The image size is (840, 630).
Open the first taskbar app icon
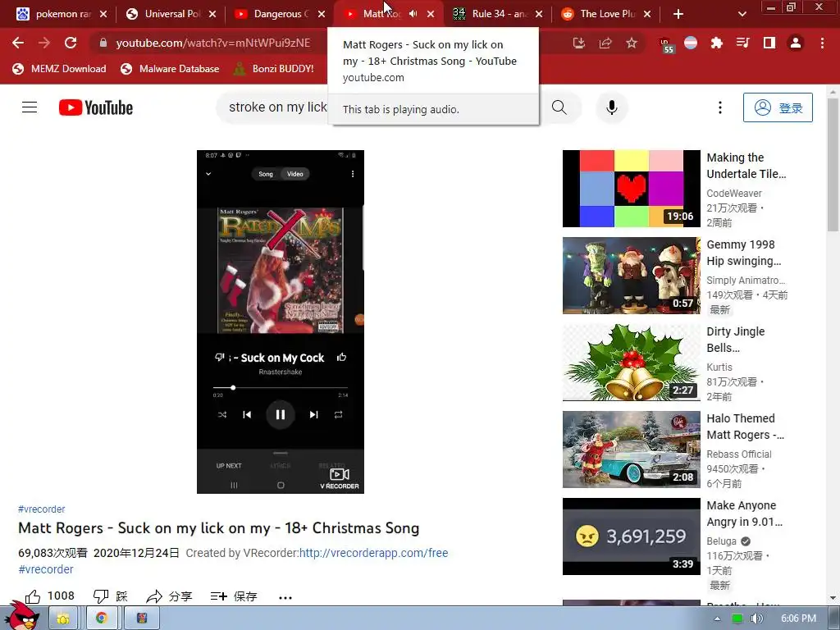click(63, 619)
